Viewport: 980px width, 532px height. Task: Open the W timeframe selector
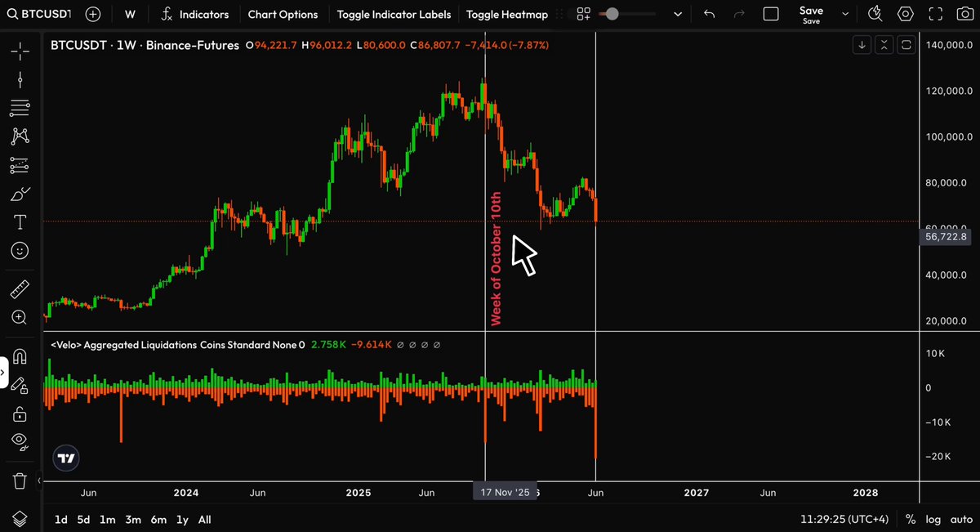pos(130,14)
